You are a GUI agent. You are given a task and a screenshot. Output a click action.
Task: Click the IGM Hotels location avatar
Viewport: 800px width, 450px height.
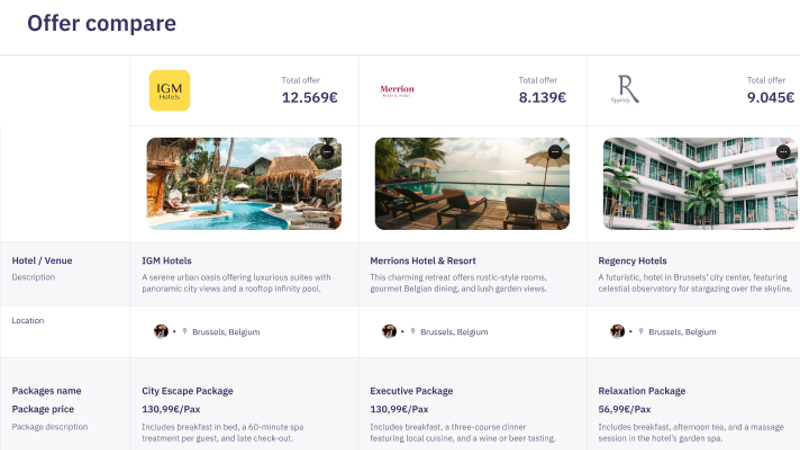(x=161, y=331)
